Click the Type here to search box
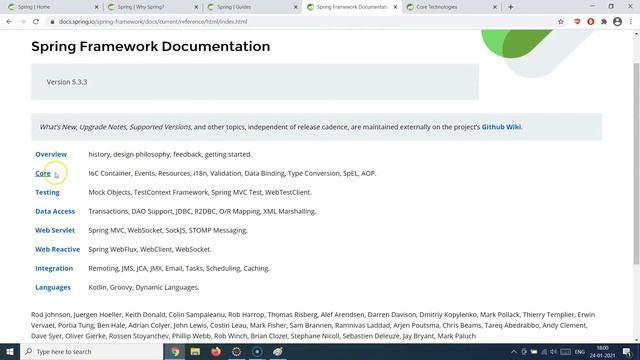Screen dimensions: 640x360 pos(91,351)
